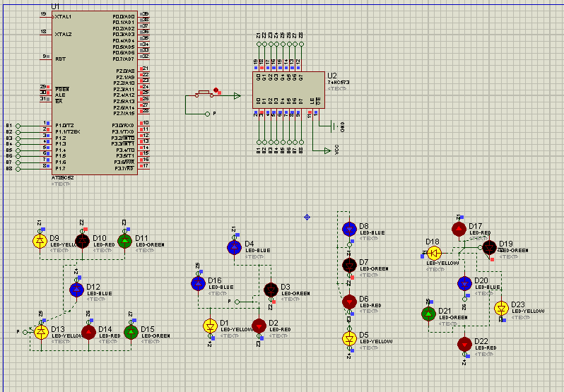The image size is (564, 392).
Task: Click the LED-YELLOW label under D23
Action: click(x=528, y=311)
